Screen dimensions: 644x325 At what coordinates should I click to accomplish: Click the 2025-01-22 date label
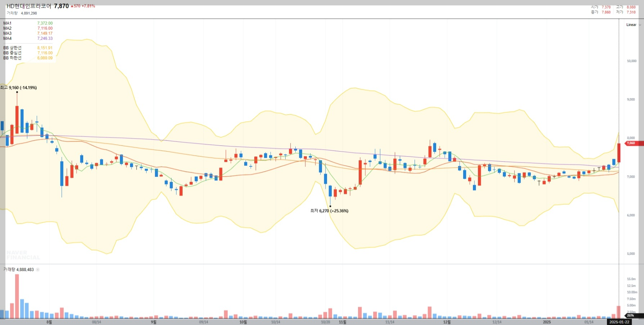tap(619, 322)
